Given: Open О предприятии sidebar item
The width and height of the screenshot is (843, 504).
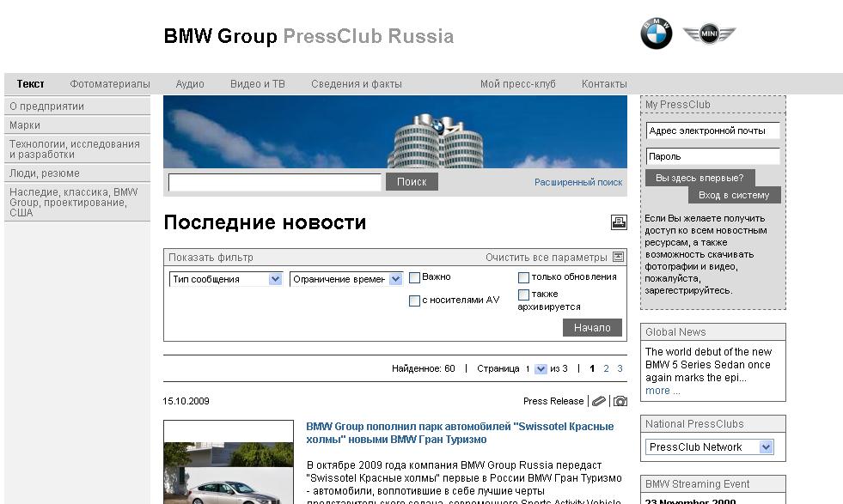Looking at the screenshot, I should tap(77, 106).
